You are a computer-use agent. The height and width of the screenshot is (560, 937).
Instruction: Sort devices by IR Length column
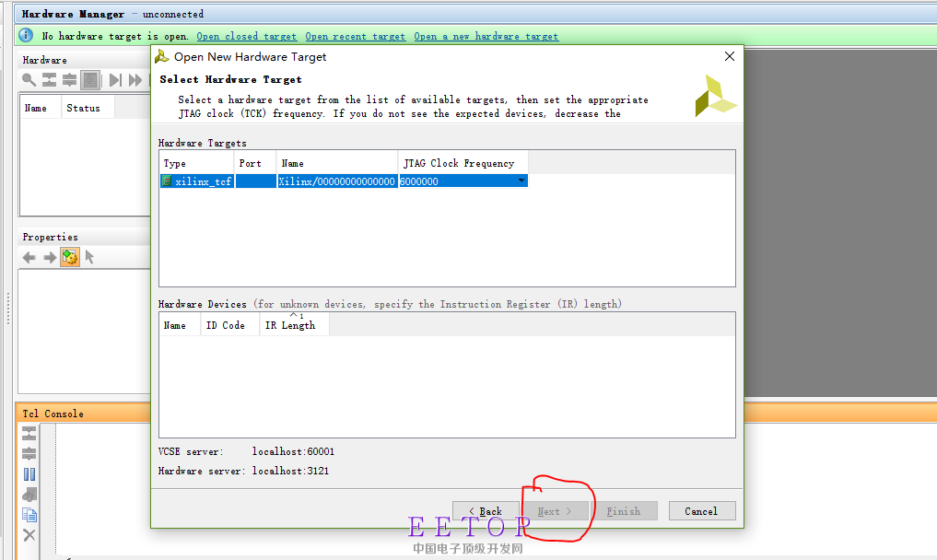pyautogui.click(x=294, y=325)
